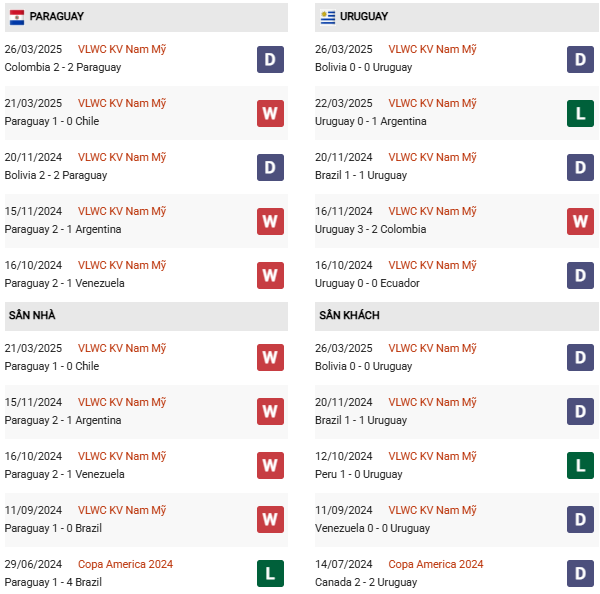Select the Sân Khách section header
Viewport: 600px width, 594px height.
click(349, 316)
